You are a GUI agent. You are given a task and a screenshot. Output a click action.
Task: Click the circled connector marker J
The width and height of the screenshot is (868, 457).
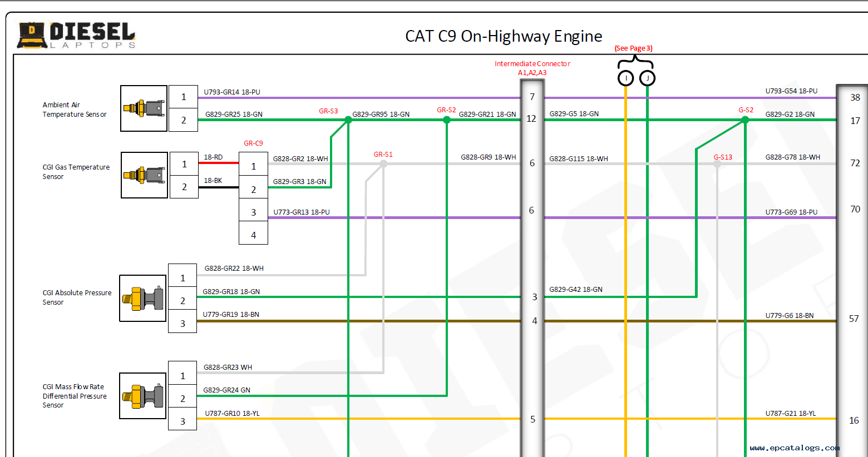[x=647, y=78]
